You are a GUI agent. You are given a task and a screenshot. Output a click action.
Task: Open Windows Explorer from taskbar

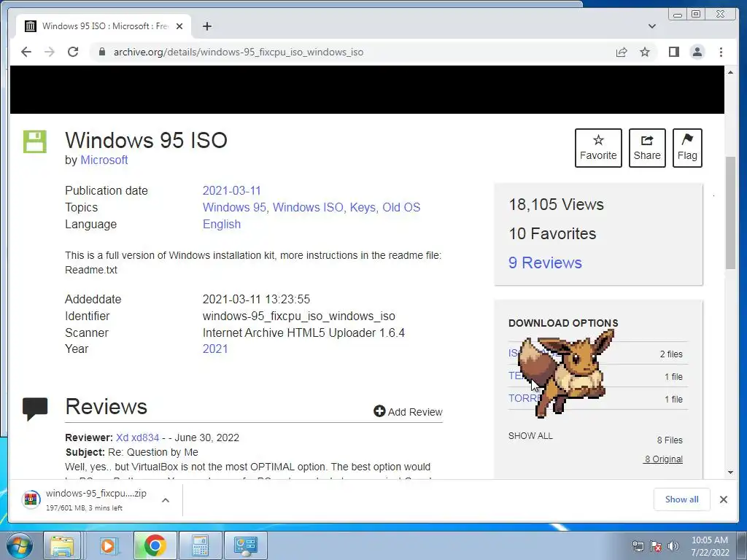click(x=63, y=545)
